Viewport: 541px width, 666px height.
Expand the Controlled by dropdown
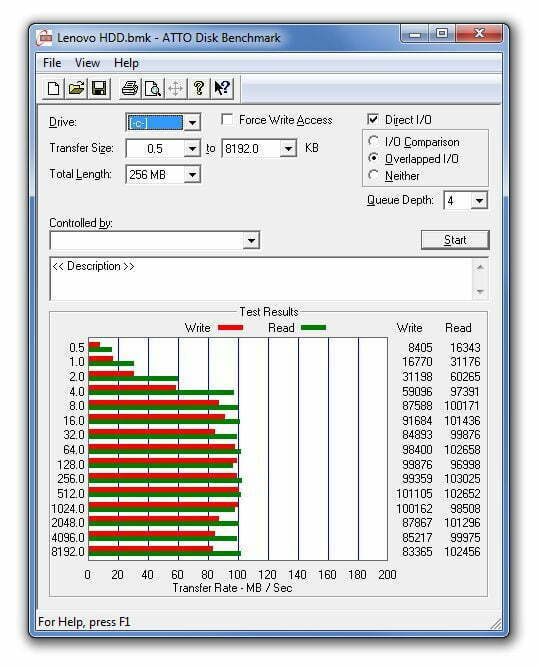251,241
